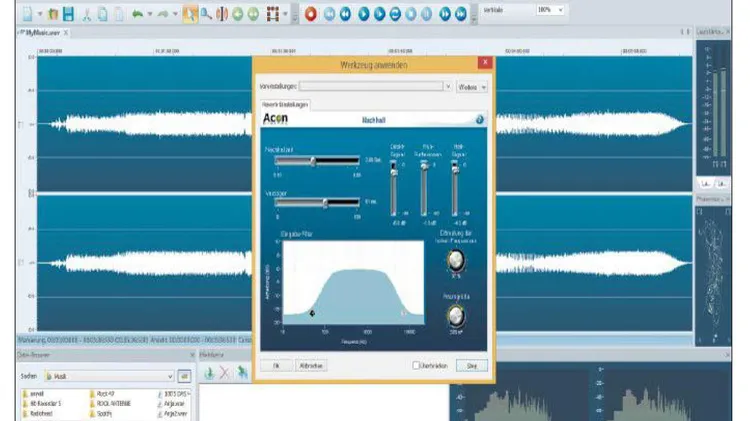
Task: Start recording with the red record button
Action: click(311, 14)
